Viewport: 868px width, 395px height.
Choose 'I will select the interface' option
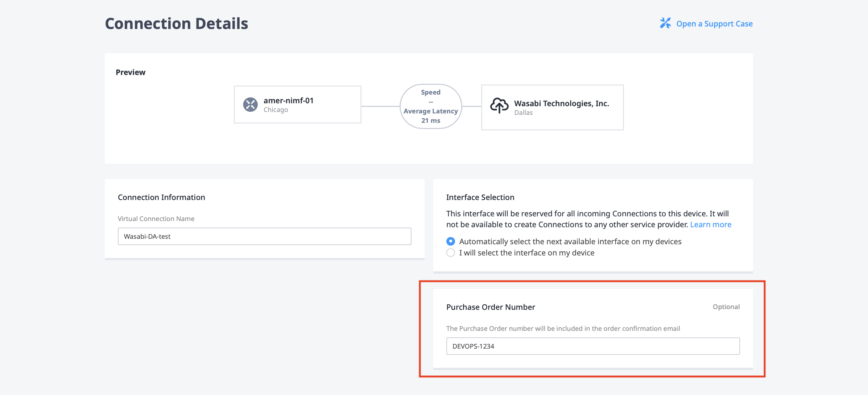click(x=451, y=253)
